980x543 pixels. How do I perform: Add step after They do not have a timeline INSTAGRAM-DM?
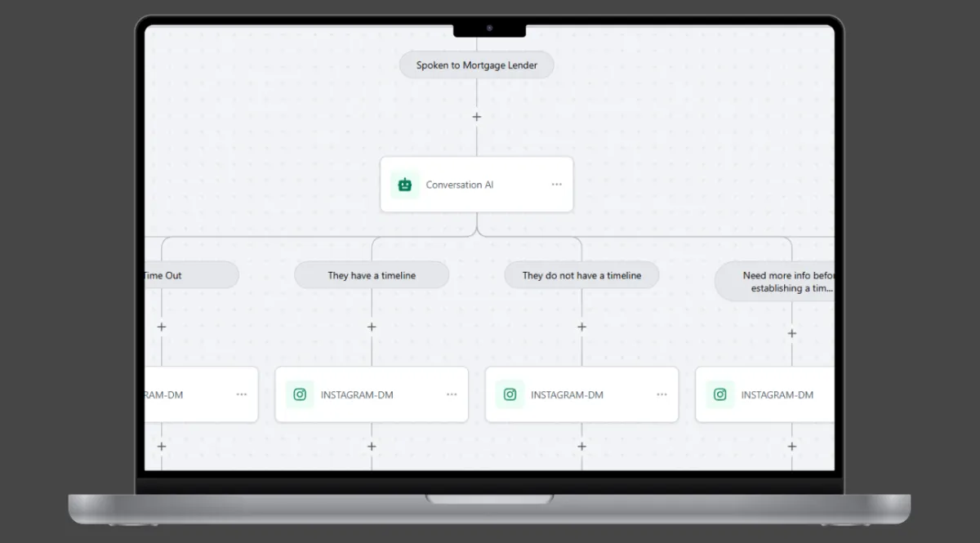[581, 447]
